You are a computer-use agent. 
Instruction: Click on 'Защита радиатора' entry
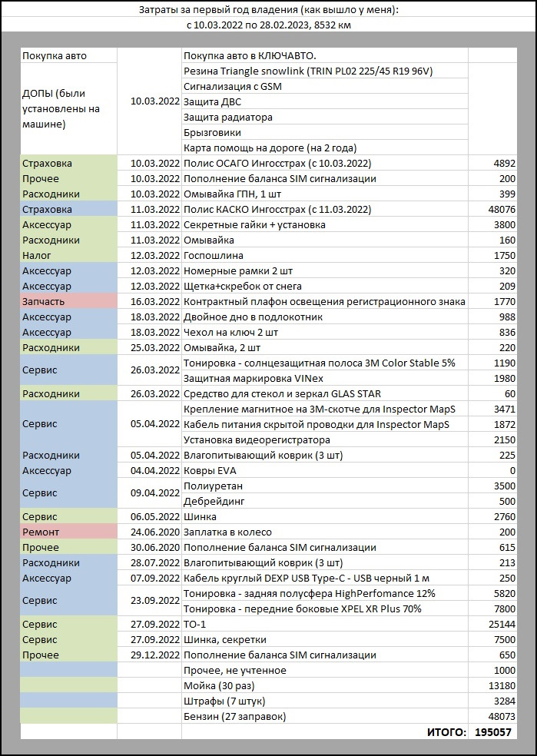point(325,117)
